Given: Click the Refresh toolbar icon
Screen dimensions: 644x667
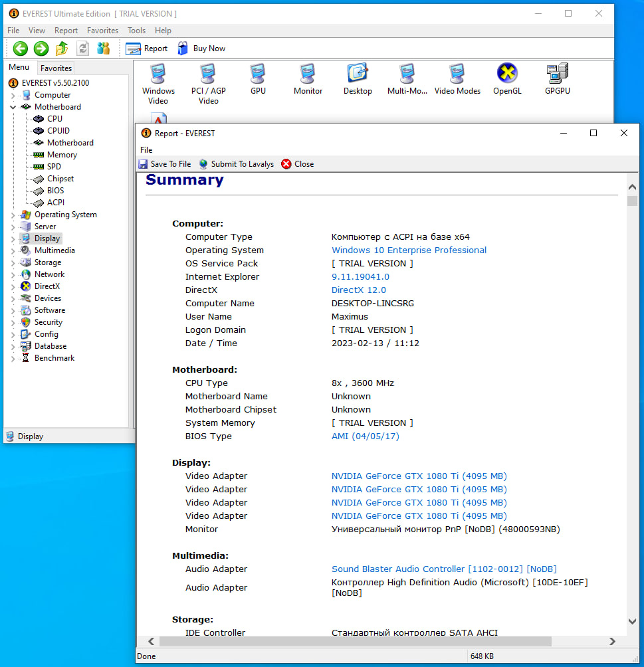Looking at the screenshot, I should click(x=82, y=48).
